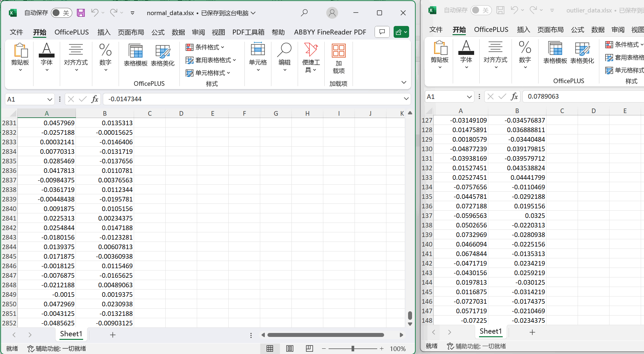Viewport: 644px width, 354px height.
Task: Open 字体 font group in normal_data
Action: point(47,58)
